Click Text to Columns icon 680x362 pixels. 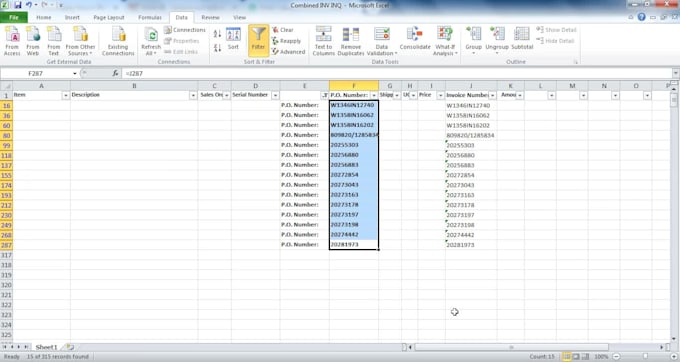[324, 41]
